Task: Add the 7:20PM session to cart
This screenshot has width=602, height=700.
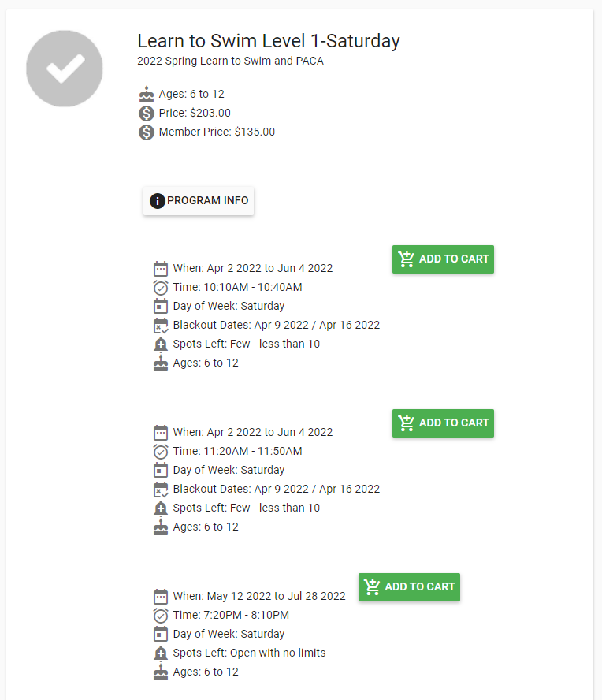Action: tap(409, 587)
